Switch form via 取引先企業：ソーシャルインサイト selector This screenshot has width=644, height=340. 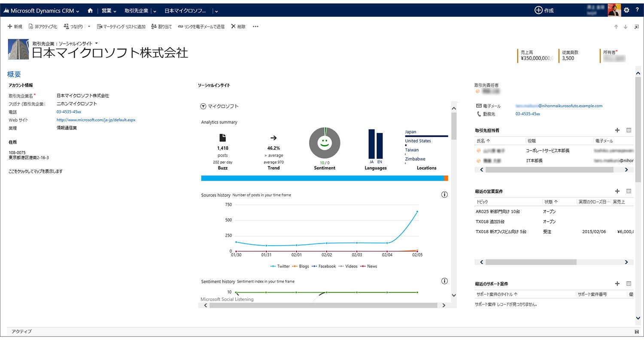pos(65,43)
